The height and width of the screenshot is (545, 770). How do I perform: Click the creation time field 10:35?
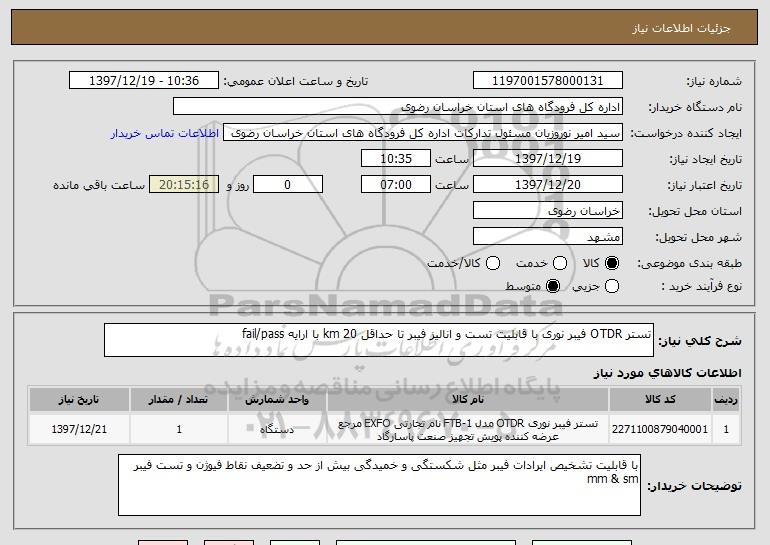click(396, 159)
